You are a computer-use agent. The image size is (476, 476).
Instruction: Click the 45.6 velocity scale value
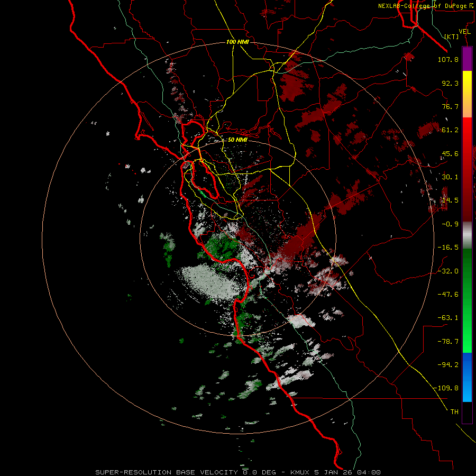[450, 154]
